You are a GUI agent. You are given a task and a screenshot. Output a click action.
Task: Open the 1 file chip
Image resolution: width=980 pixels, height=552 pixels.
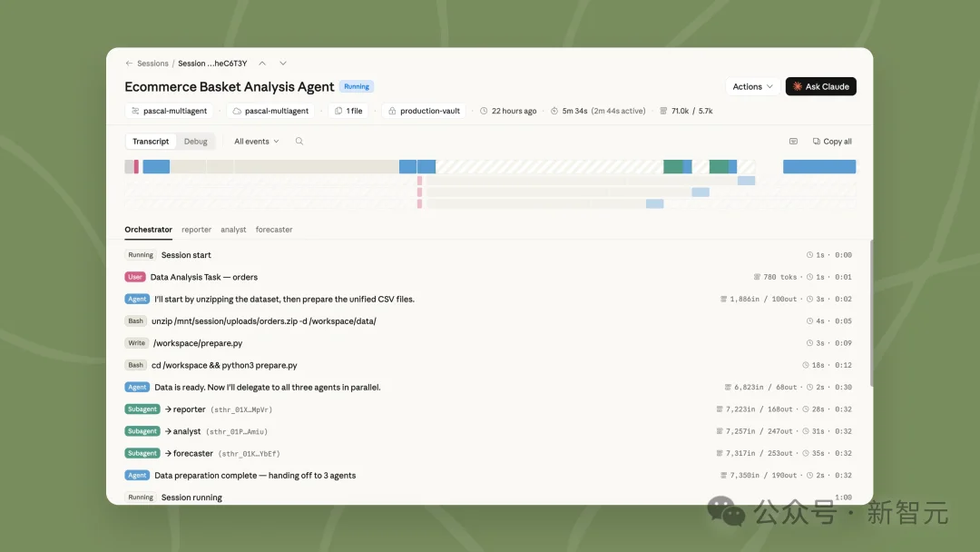click(348, 111)
